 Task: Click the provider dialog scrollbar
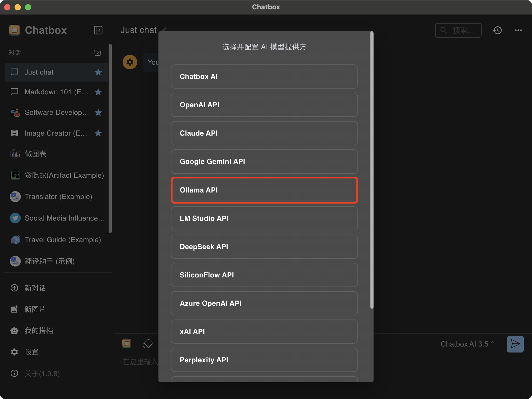point(372,170)
